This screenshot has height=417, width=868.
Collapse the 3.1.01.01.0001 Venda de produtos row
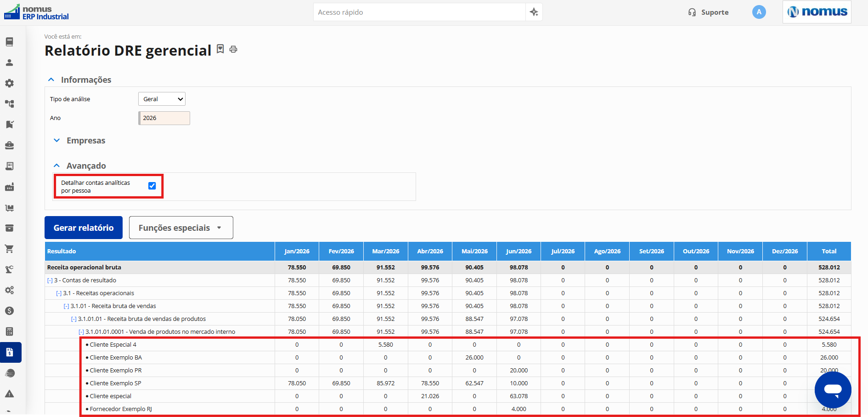[x=81, y=332]
